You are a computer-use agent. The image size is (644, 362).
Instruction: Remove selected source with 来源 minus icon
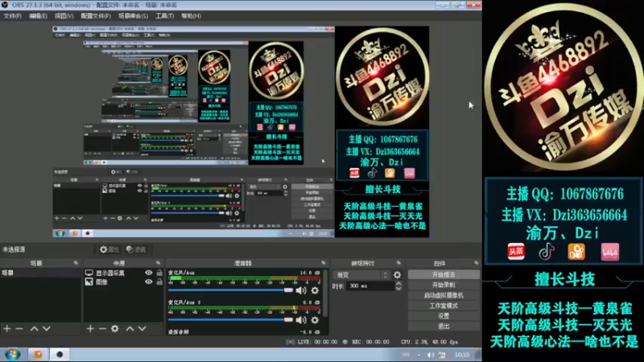[x=103, y=328]
